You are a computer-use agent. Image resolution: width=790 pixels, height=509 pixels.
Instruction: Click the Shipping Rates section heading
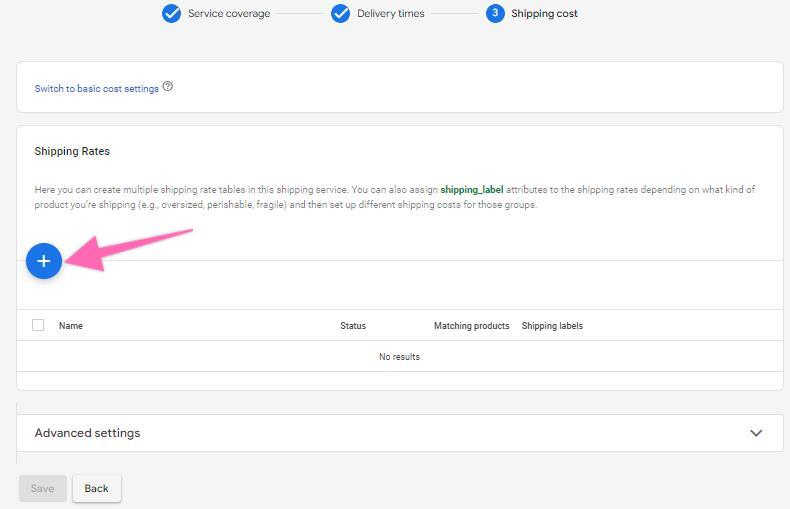[x=72, y=151]
